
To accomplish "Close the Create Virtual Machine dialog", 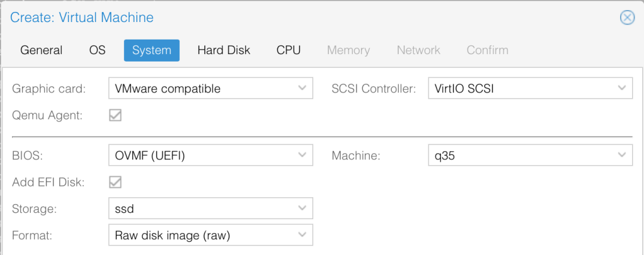I will (627, 18).
